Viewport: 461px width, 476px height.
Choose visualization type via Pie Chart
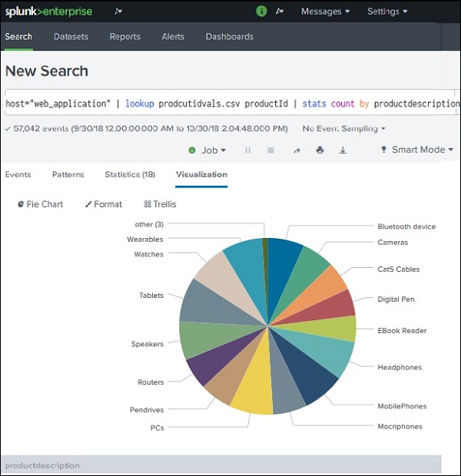40,204
